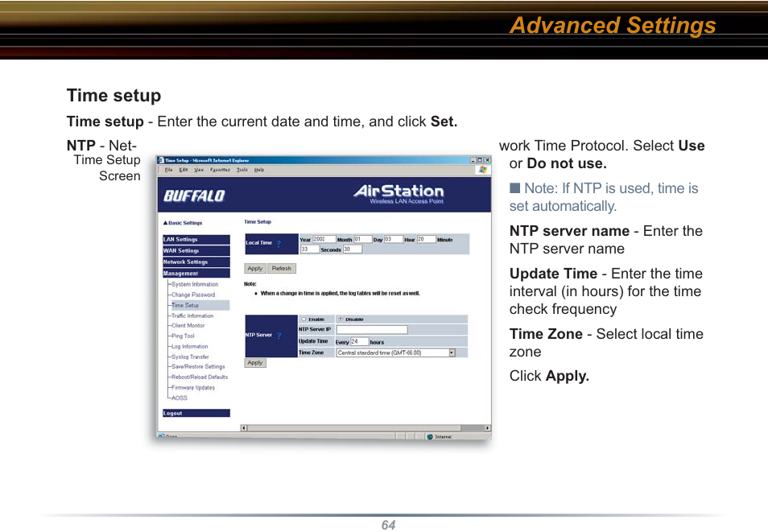
Task: Click the Month input field
Action: (x=362, y=239)
